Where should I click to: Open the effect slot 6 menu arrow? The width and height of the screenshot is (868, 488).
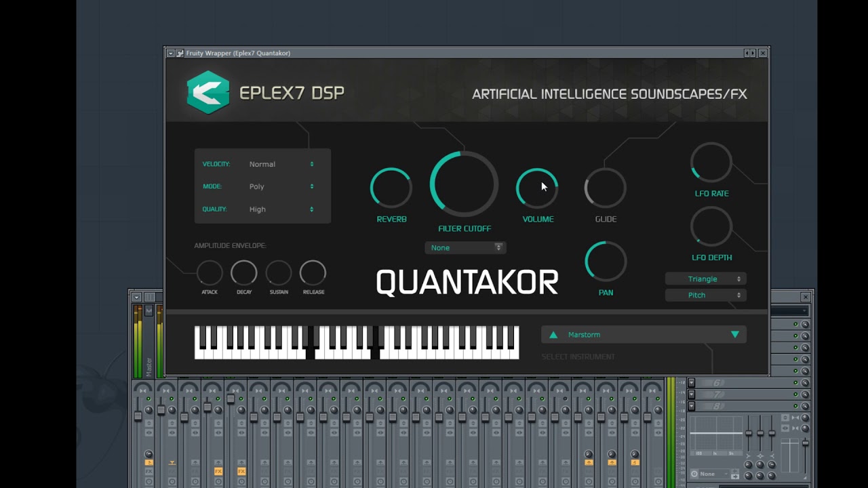click(x=691, y=383)
